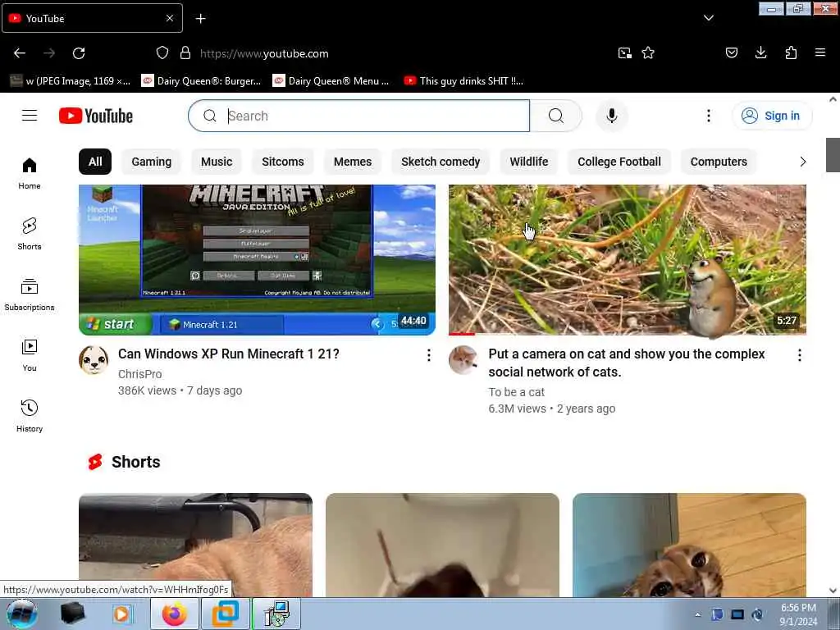The image size is (840, 630).
Task: Open the dog Shorts thumbnail
Action: [x=195, y=545]
